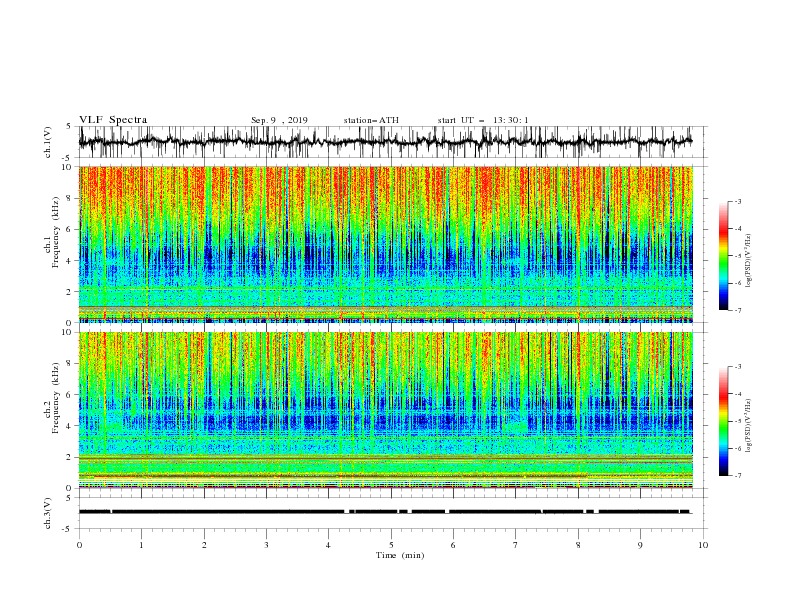Click the '-3' label on ch.1 colorbar

[x=737, y=201]
